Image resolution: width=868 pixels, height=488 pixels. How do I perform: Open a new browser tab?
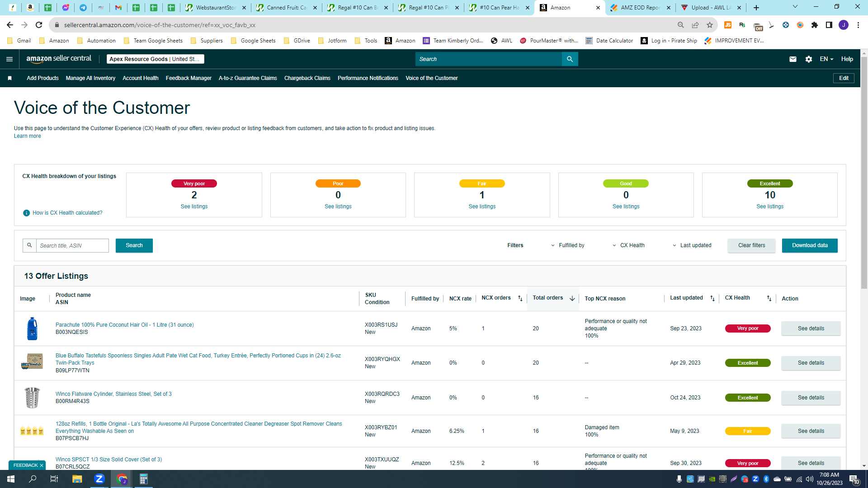click(x=756, y=8)
